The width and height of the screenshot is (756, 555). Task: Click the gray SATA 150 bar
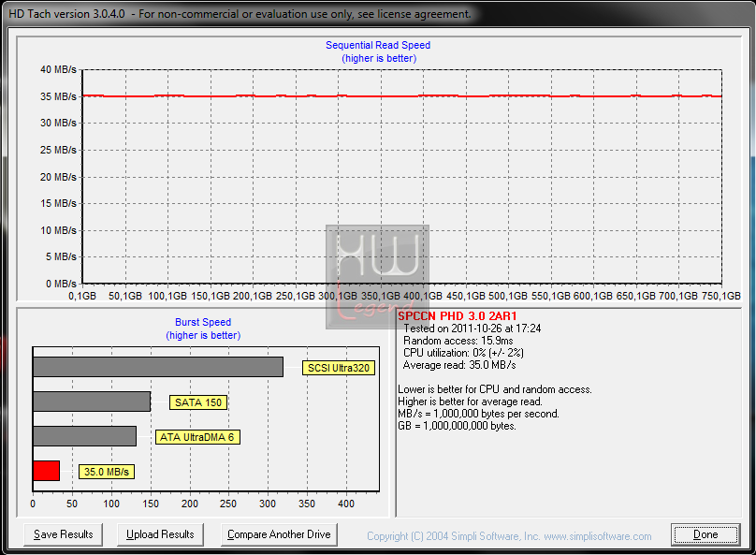(92, 402)
